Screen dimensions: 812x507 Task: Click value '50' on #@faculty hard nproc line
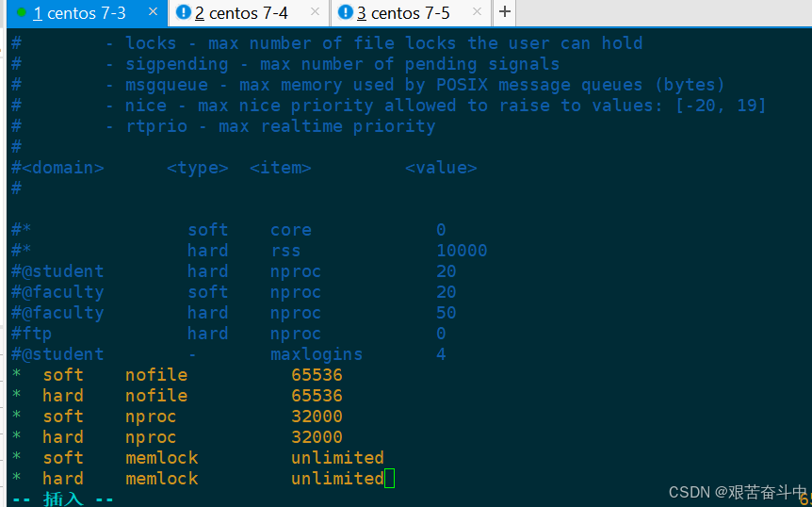click(446, 313)
